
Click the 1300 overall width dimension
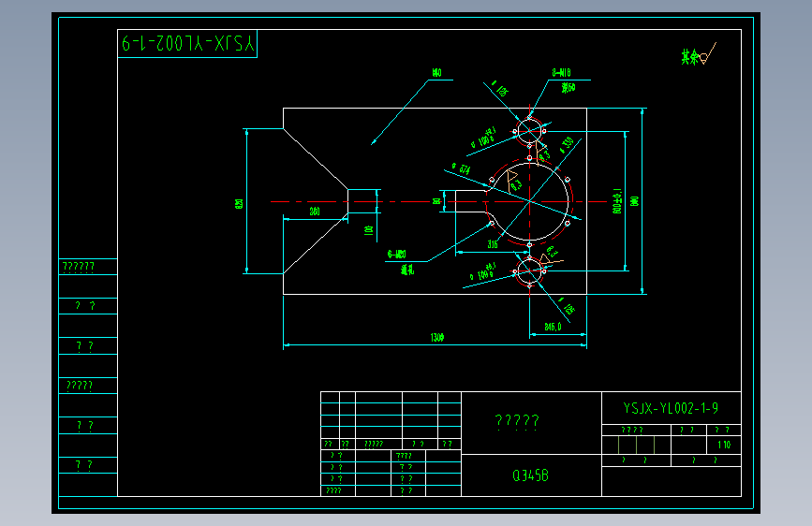pos(437,338)
